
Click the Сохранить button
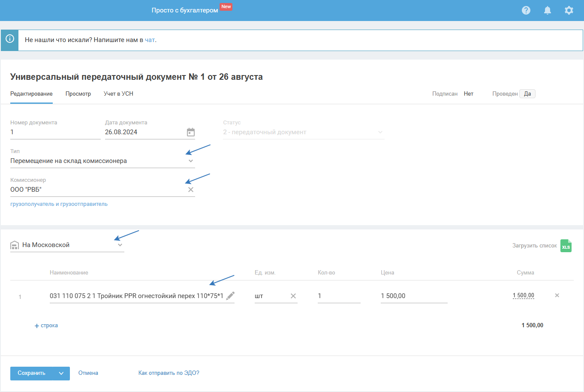click(31, 373)
